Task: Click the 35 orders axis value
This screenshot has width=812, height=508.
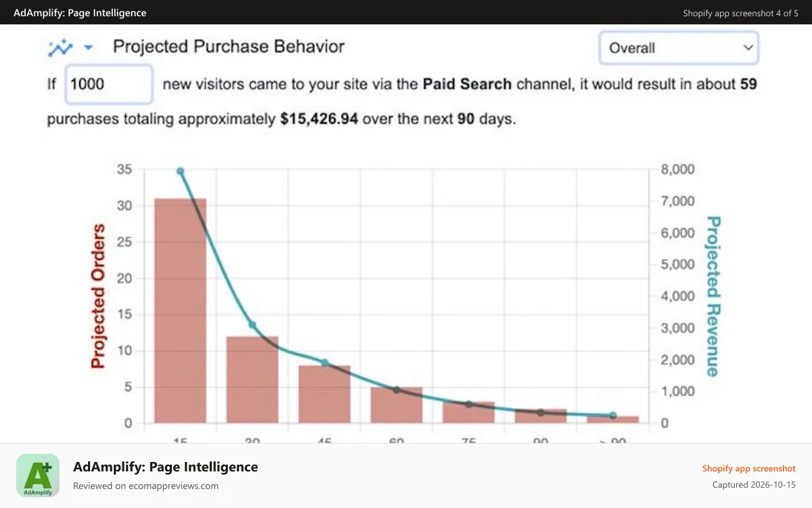Action: pos(125,169)
